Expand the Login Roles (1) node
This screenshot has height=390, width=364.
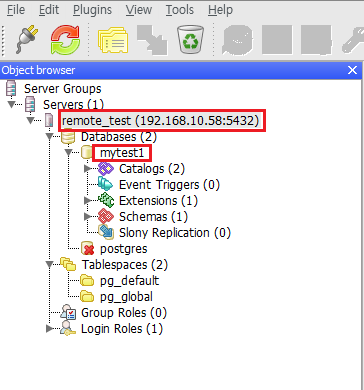50,329
